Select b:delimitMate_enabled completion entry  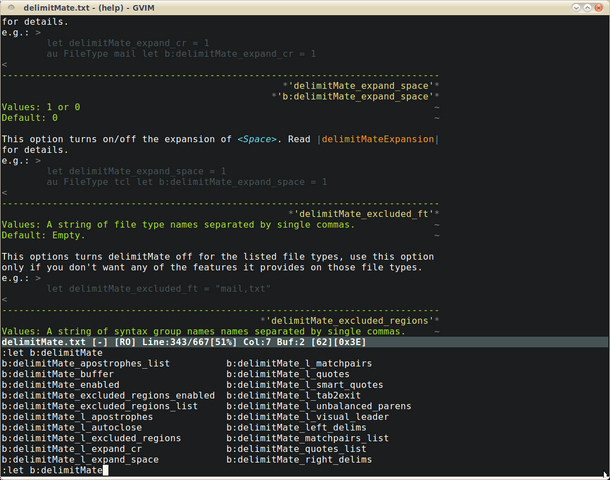tap(61, 385)
